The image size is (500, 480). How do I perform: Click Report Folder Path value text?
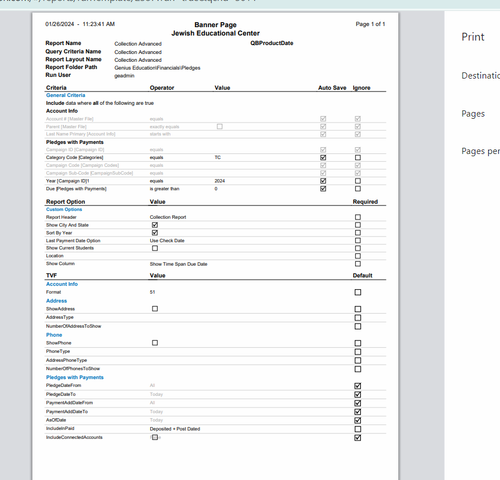[x=157, y=68]
